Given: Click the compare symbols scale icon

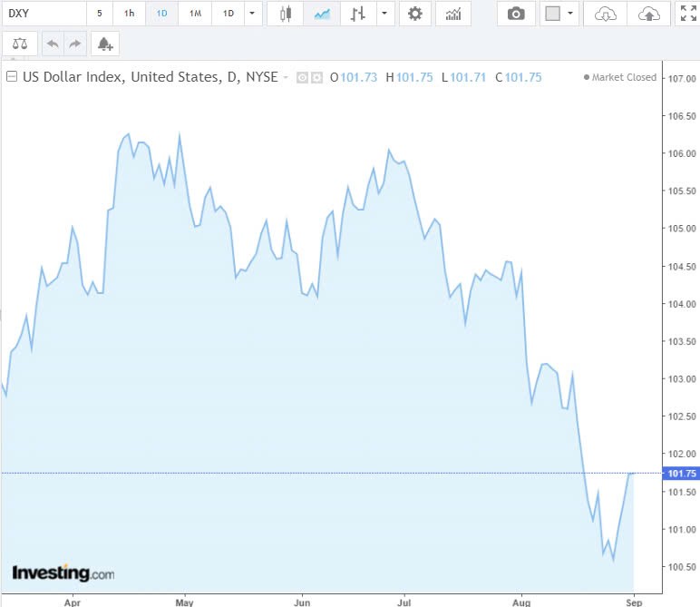Looking at the screenshot, I should [20, 44].
